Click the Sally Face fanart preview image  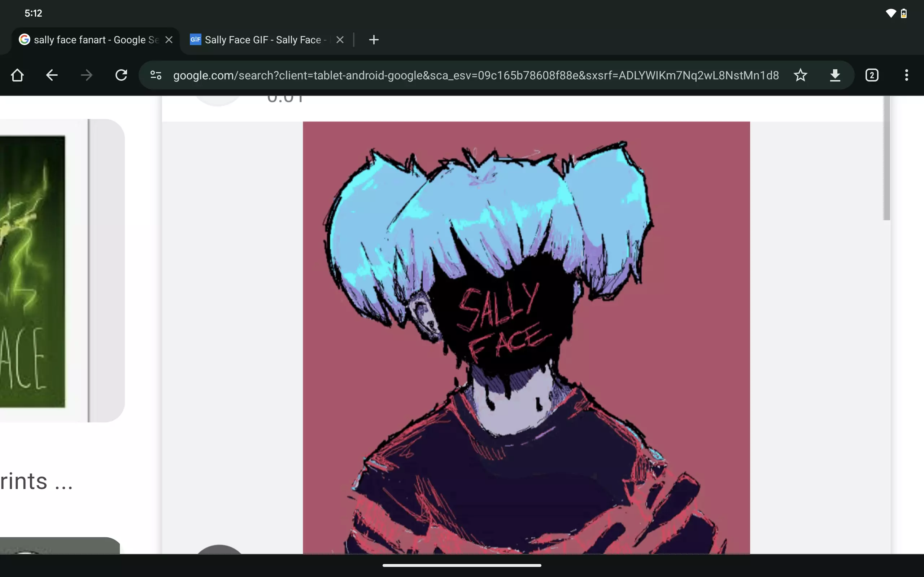(526, 336)
